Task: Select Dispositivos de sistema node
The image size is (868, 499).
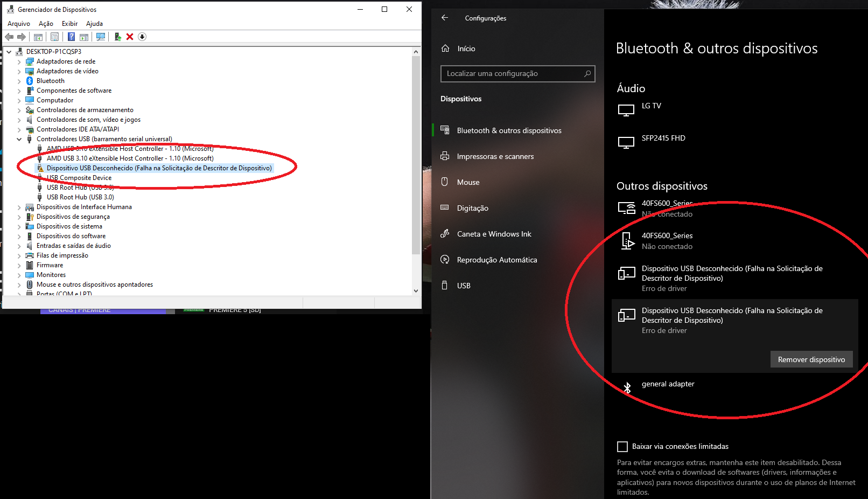Action: [x=69, y=226]
